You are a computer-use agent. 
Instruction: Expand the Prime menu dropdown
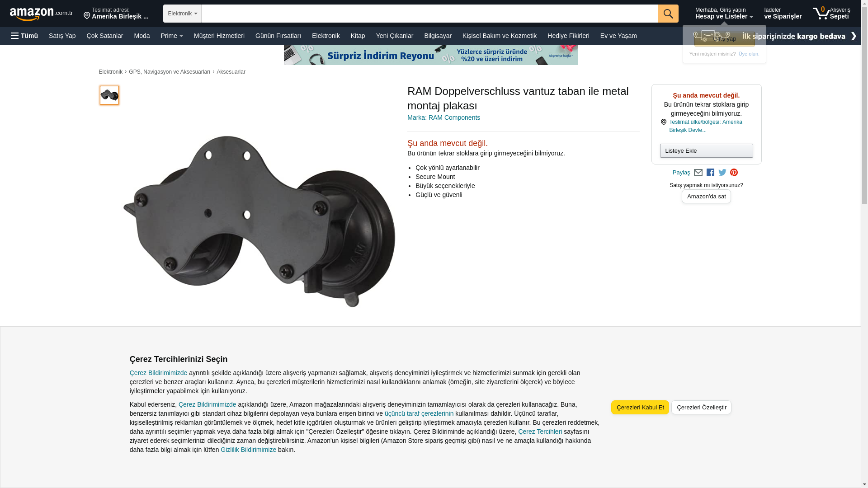pos(172,36)
